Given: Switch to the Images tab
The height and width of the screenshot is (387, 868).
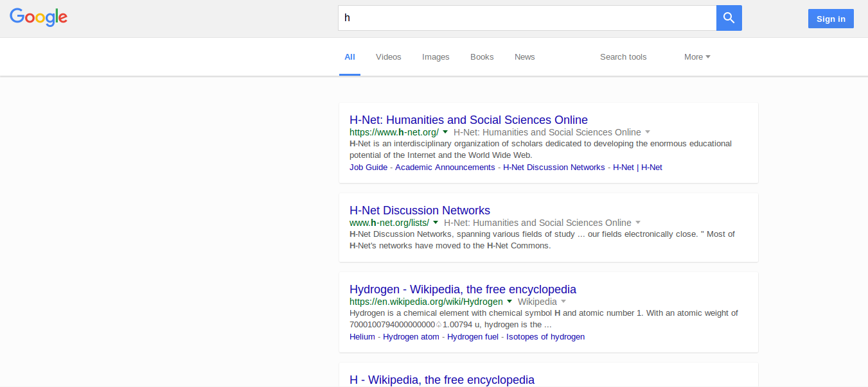Looking at the screenshot, I should 436,57.
